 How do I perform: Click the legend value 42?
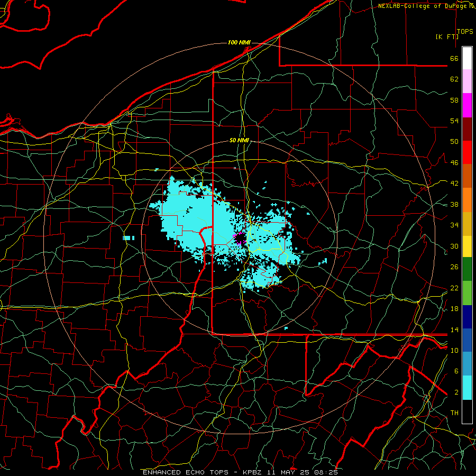pyautogui.click(x=454, y=184)
